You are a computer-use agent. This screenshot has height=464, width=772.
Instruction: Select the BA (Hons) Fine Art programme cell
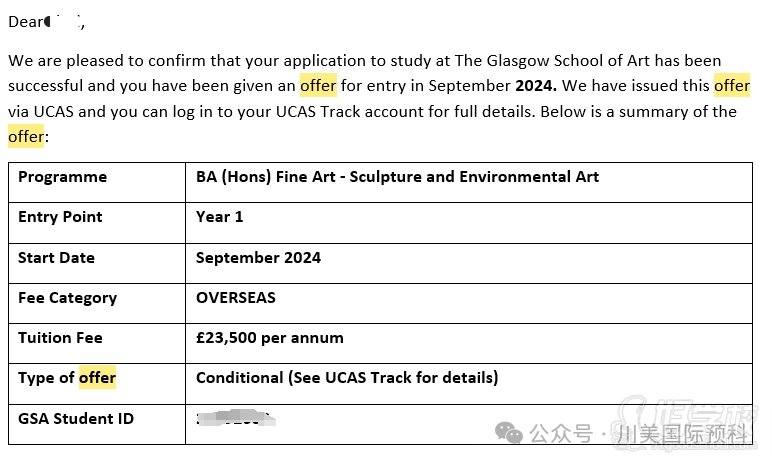397,177
